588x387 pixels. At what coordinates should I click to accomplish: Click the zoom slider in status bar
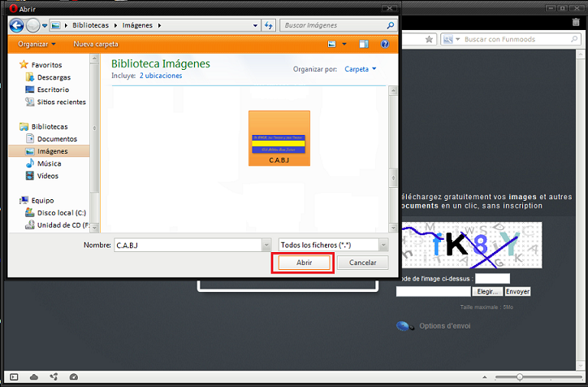(x=520, y=377)
